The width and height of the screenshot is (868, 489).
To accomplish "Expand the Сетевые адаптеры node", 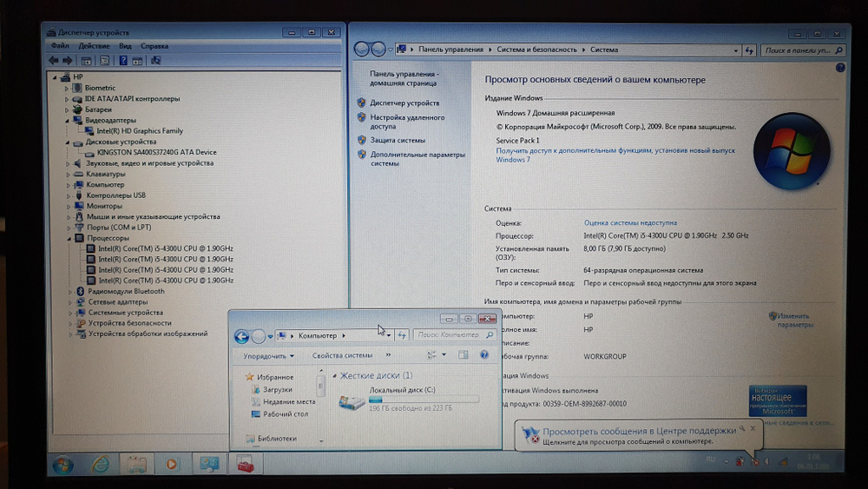I will tap(70, 302).
